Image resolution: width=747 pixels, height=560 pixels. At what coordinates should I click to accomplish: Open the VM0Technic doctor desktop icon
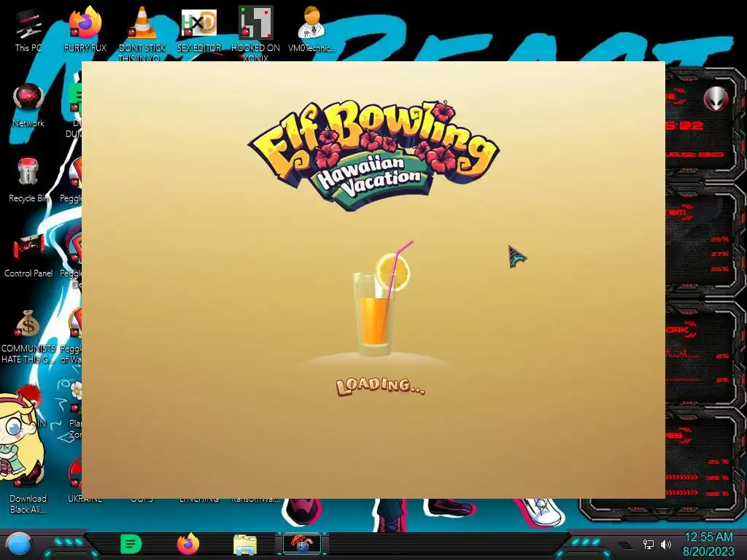[311, 29]
